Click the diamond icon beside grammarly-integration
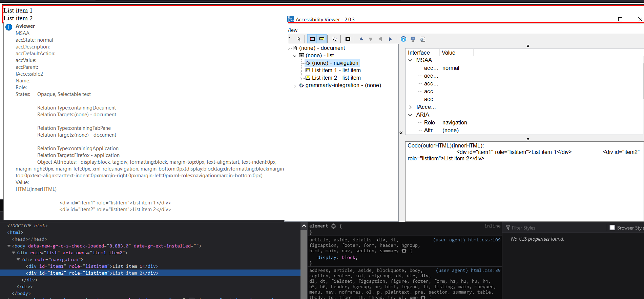 click(301, 85)
